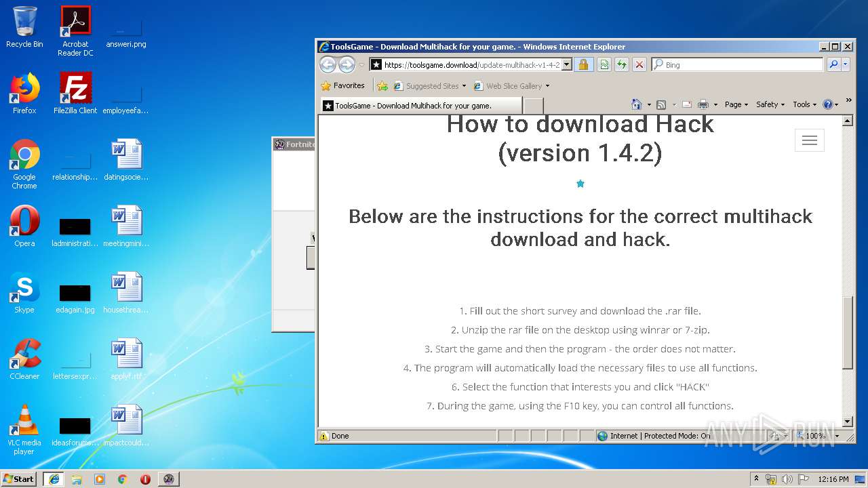Open the Print options dropdown arrow
This screenshot has height=488, width=868.
pos(715,105)
